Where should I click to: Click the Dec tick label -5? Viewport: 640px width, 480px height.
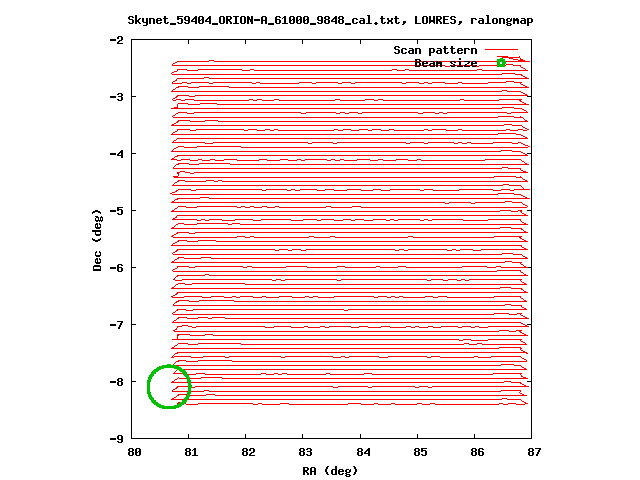(x=116, y=211)
